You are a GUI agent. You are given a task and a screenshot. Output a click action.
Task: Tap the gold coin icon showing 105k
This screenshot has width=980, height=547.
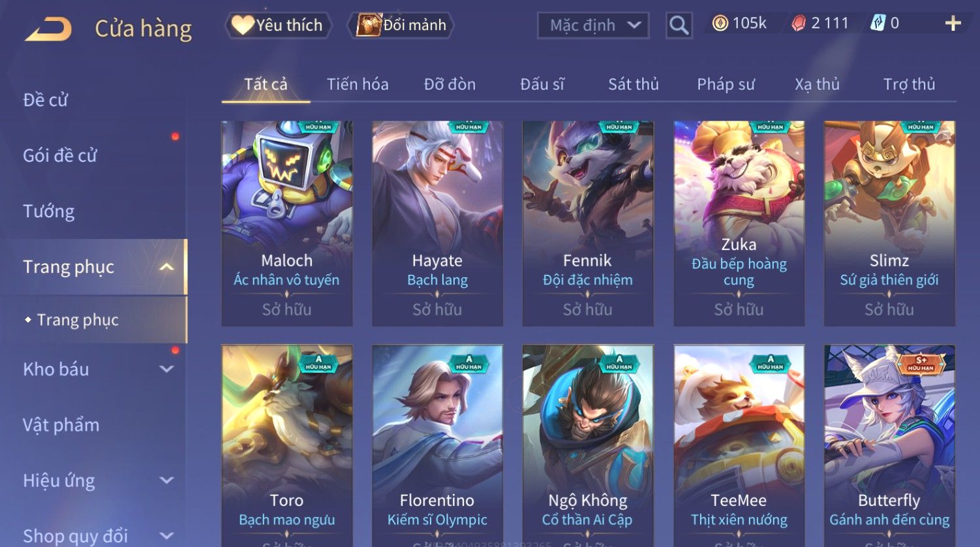[720, 23]
